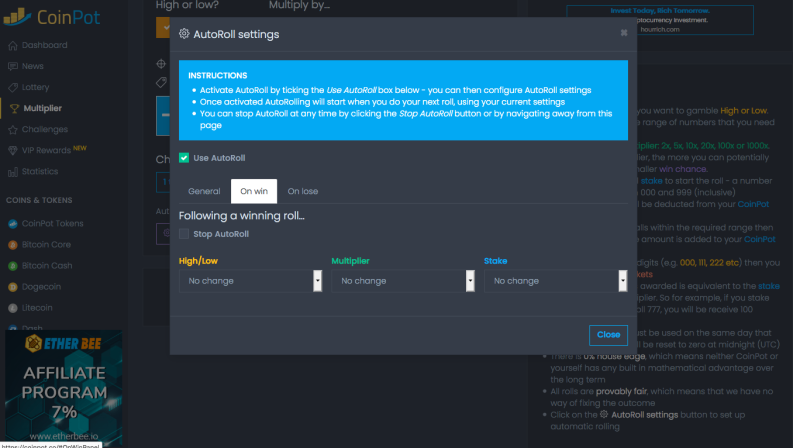Image resolution: width=793 pixels, height=448 pixels.
Task: Untick the Use AutoRoll checkbox
Action: coord(184,158)
